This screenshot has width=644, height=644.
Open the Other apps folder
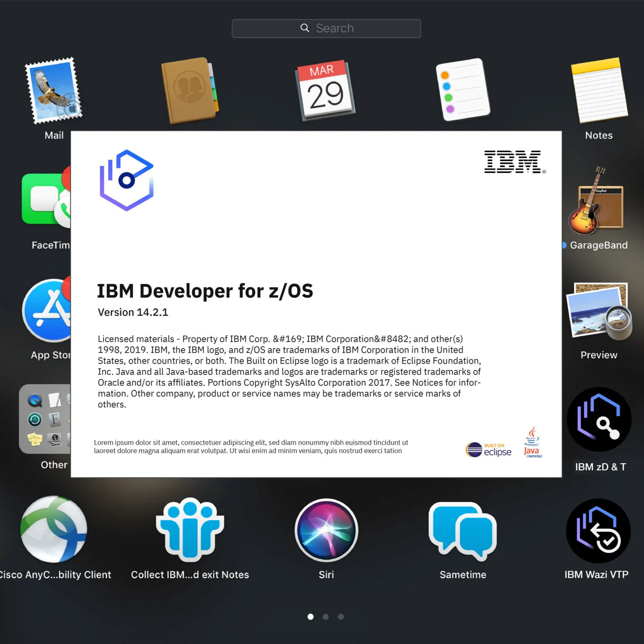pos(45,419)
